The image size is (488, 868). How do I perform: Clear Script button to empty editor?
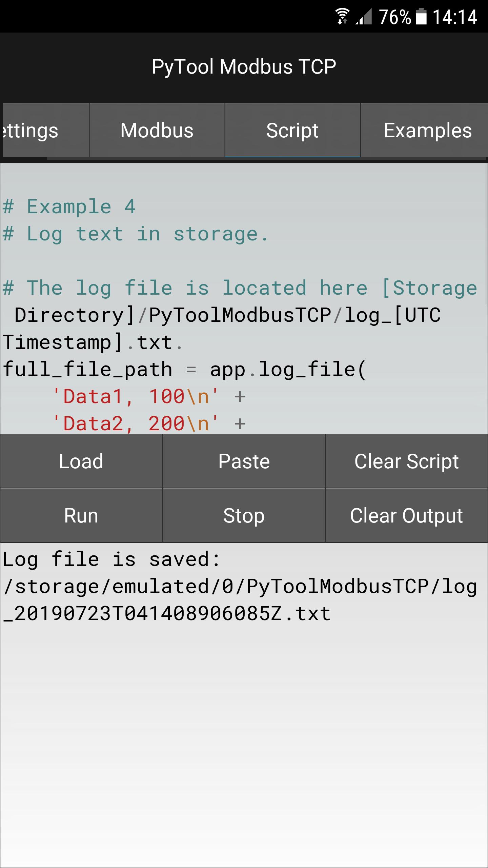(407, 461)
